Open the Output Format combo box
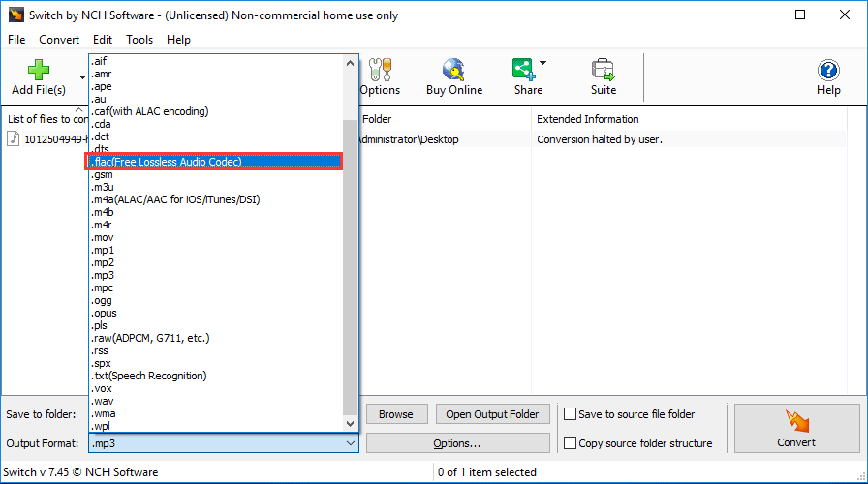868x484 pixels. pos(223,443)
